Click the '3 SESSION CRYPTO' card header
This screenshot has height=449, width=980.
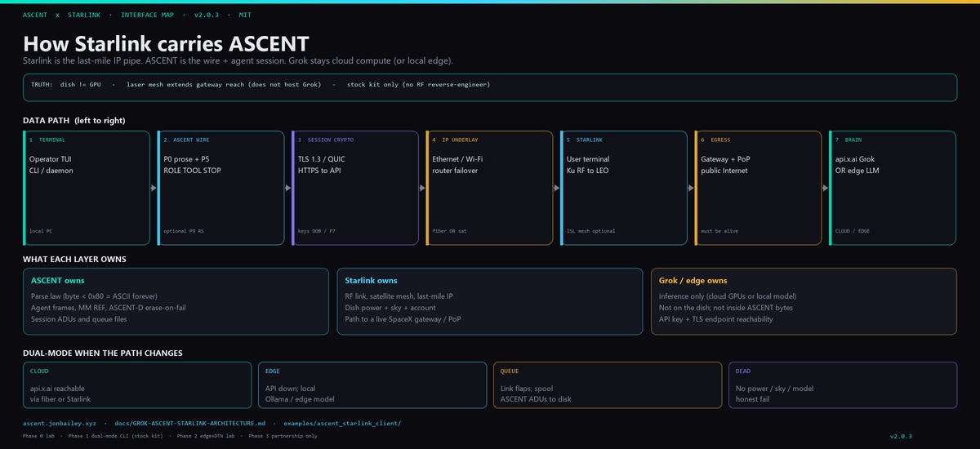point(326,140)
